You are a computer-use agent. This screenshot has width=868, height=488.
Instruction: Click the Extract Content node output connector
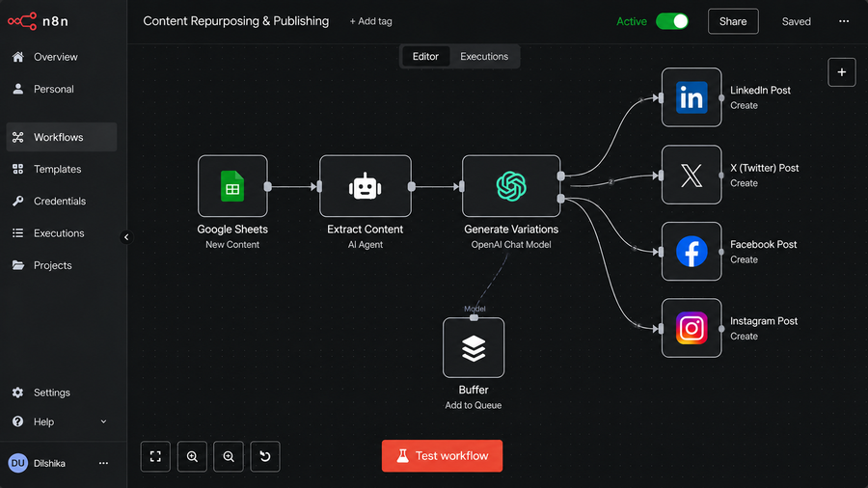(x=411, y=186)
